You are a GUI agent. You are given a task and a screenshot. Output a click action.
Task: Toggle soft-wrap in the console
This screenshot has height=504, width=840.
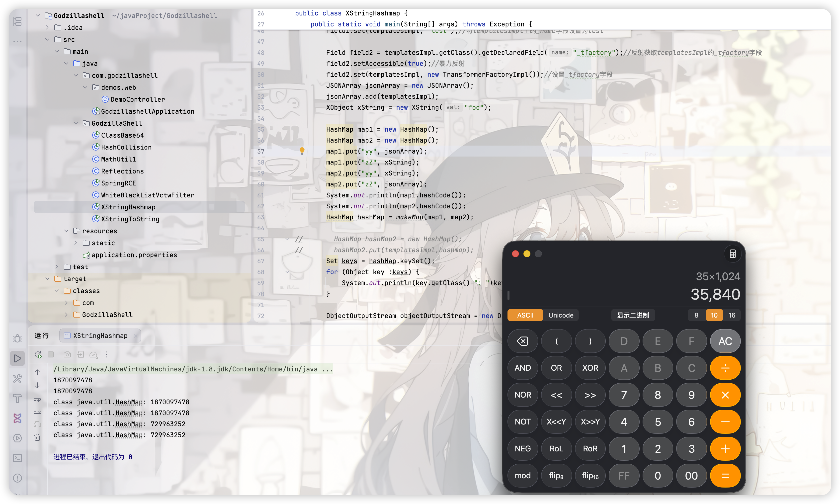[x=37, y=398]
